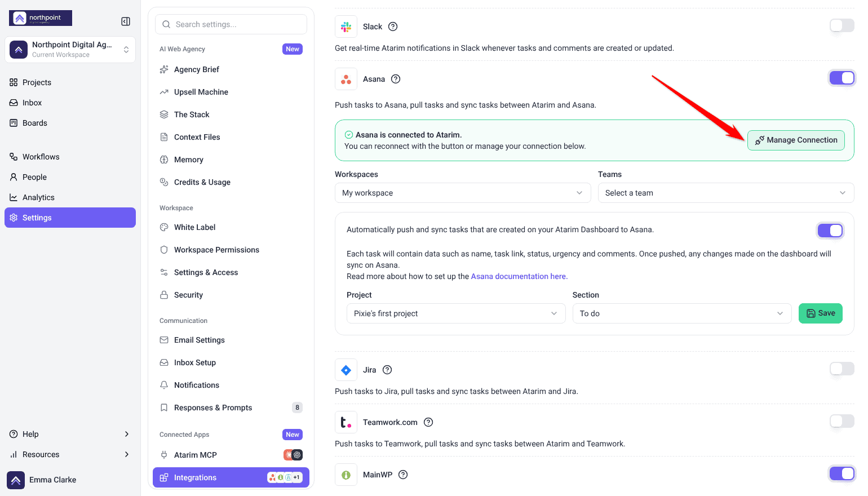Disable the MainWP integration toggle

tap(842, 473)
